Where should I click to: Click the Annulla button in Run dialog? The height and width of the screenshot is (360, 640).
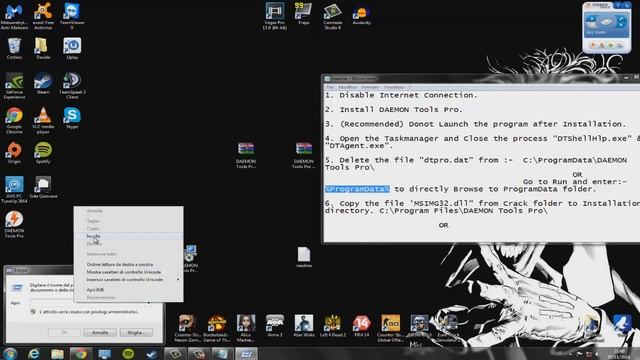coord(100,333)
